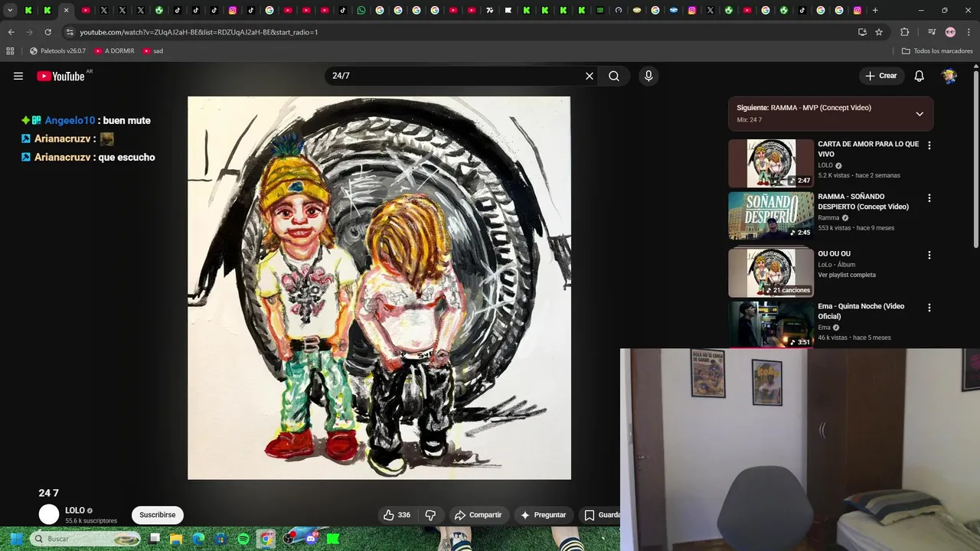
Task: Click the page vertical scrollbar thumb
Action: click(976, 158)
